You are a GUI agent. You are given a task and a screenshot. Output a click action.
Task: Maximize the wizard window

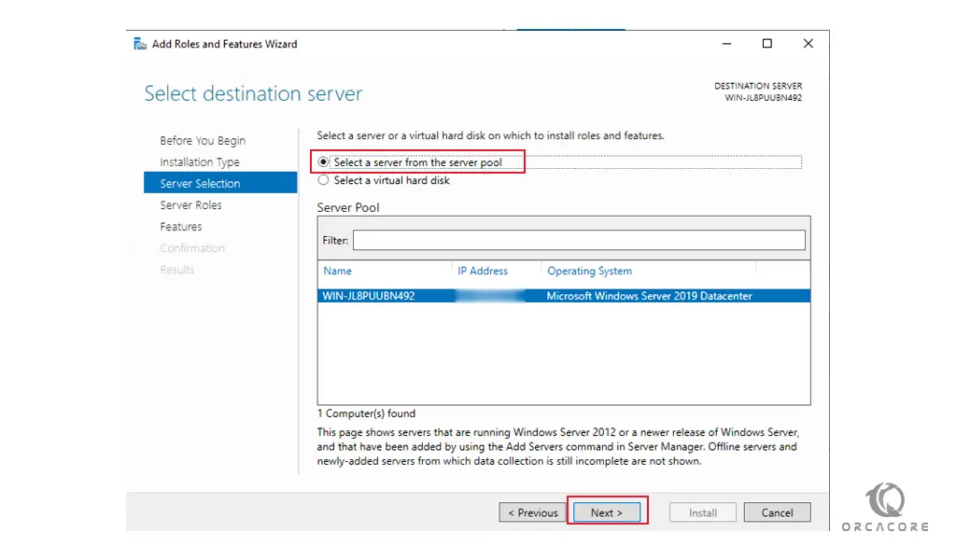click(x=767, y=44)
